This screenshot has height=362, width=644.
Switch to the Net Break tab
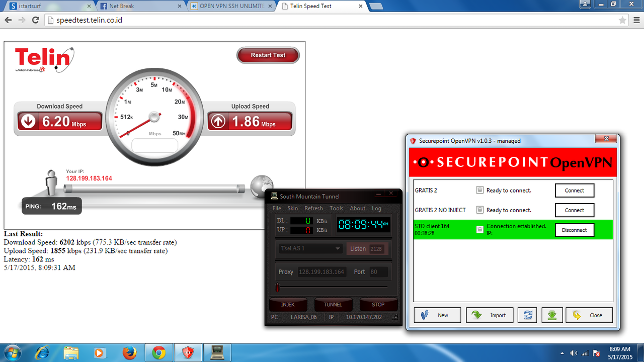140,6
